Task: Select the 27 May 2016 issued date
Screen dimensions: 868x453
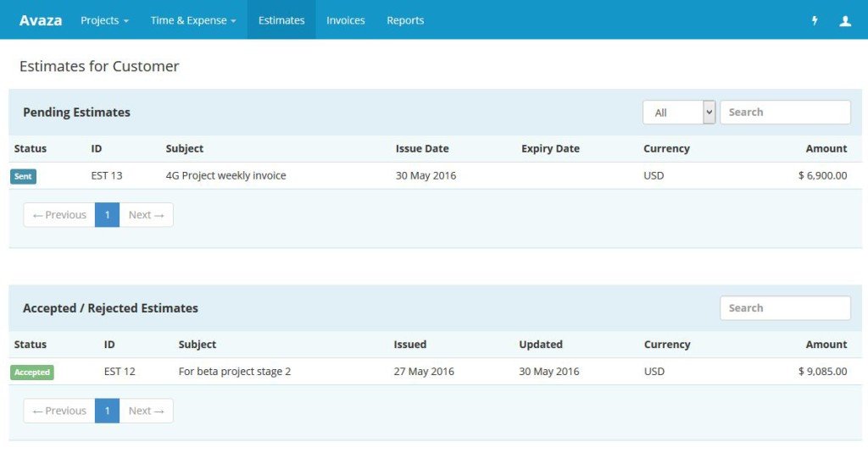Action: click(x=424, y=372)
